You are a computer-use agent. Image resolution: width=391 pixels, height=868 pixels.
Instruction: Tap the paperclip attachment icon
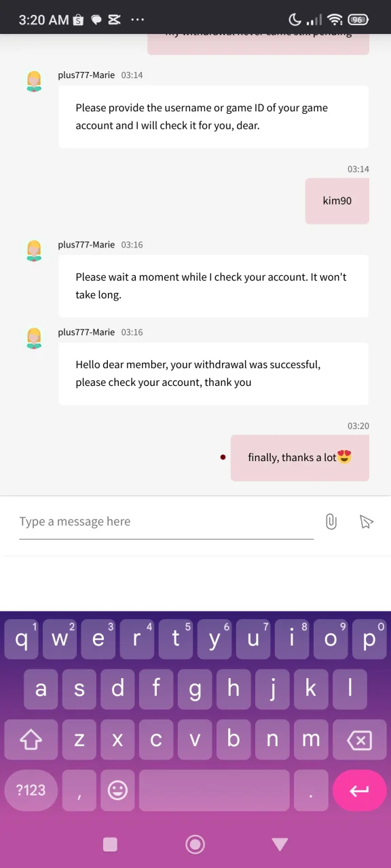point(331,521)
